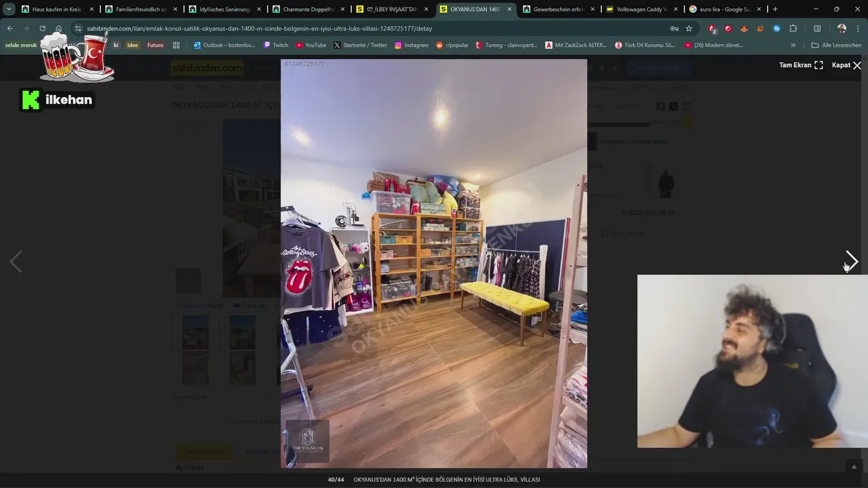
Task: Open the extensions puzzle menu
Action: [793, 28]
